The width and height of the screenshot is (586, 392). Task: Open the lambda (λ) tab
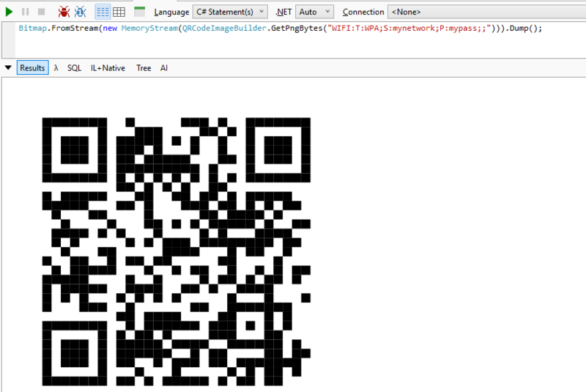click(56, 68)
